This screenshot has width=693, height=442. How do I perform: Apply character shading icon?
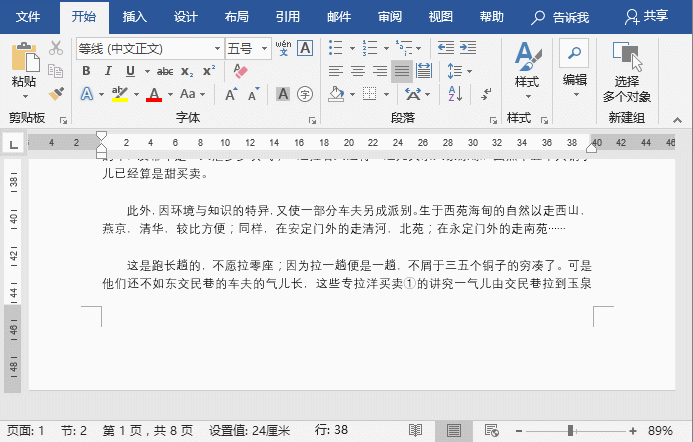coord(283,94)
